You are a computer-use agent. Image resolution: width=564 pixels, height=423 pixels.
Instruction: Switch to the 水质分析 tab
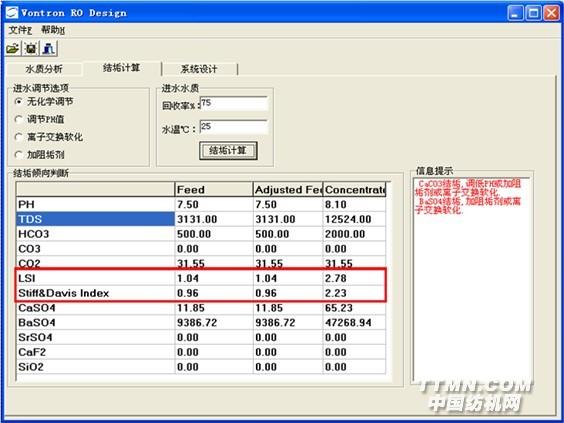tap(44, 69)
